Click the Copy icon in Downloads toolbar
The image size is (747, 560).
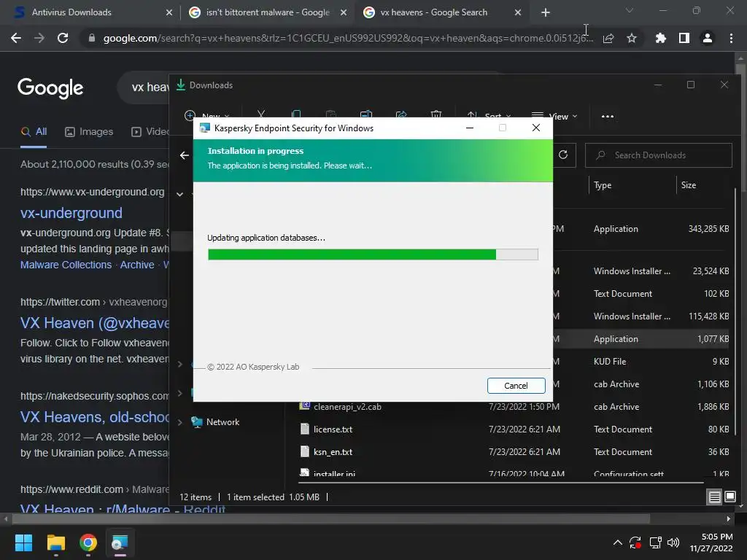coord(296,114)
